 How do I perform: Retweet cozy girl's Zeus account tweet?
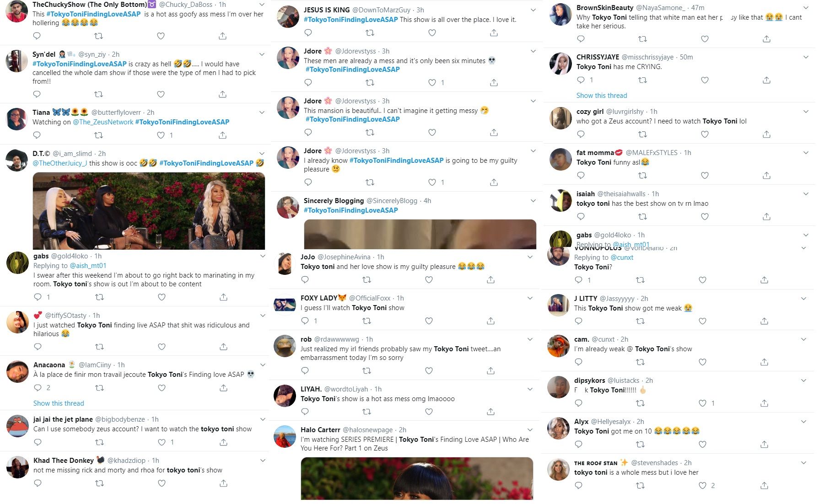pos(642,134)
